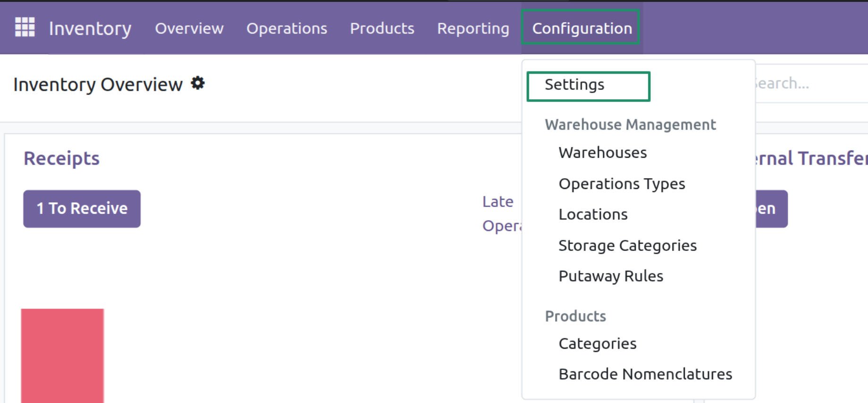Click the Late link on Receipts card
Screen dimensions: 868x403
coord(498,202)
